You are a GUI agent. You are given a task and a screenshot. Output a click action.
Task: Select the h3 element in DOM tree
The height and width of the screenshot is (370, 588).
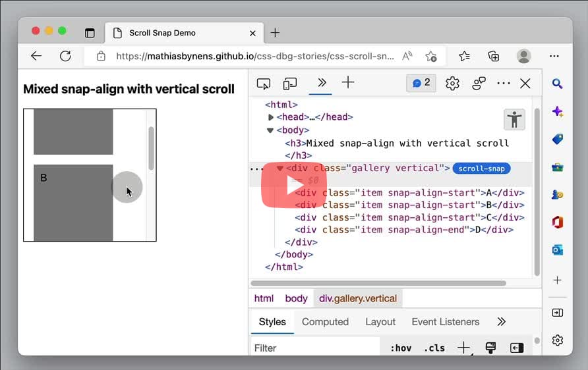click(x=397, y=149)
